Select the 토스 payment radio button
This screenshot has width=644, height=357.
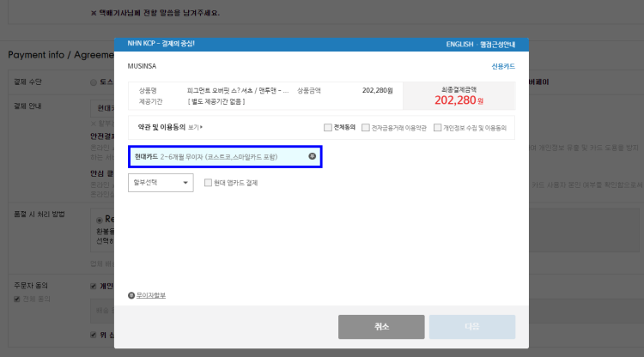coord(93,82)
